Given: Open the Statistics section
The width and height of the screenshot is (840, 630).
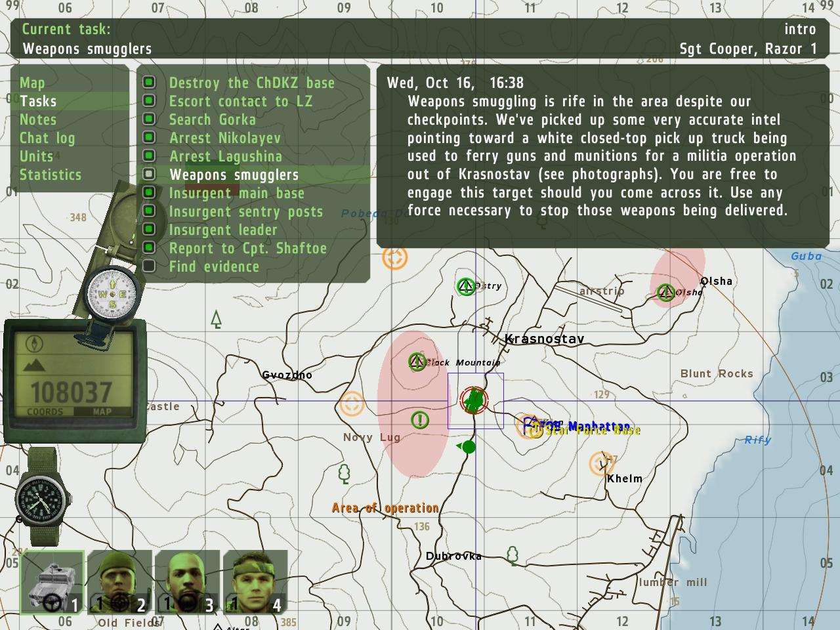Looking at the screenshot, I should (51, 175).
